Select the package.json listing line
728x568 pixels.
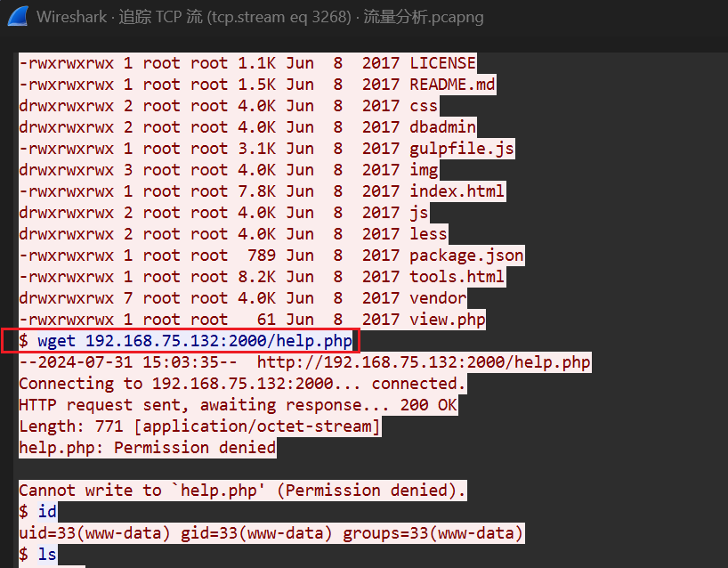coord(271,256)
